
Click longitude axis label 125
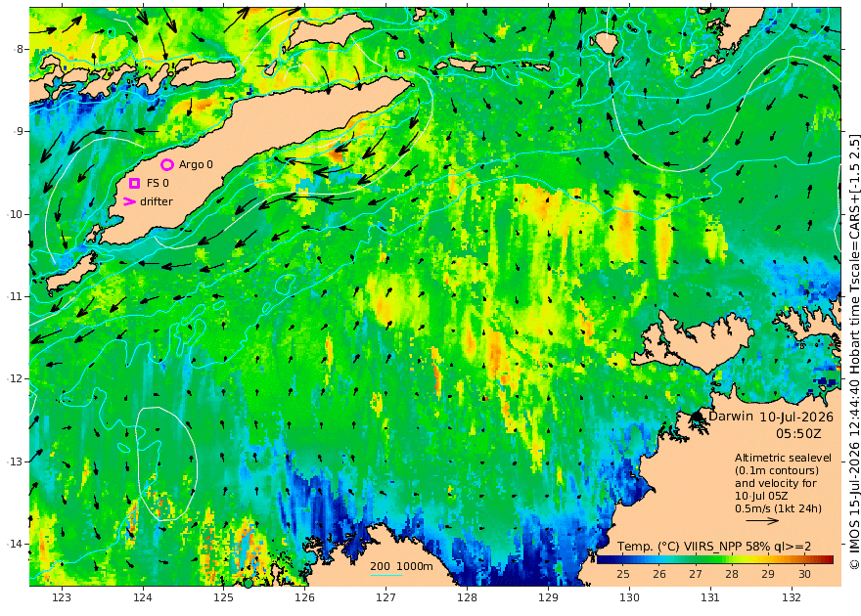[x=223, y=597]
